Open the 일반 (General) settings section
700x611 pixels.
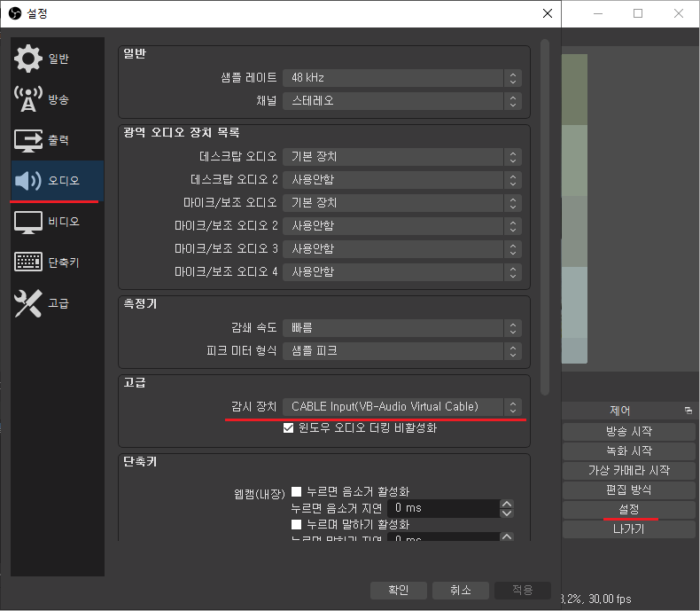[x=57, y=59]
